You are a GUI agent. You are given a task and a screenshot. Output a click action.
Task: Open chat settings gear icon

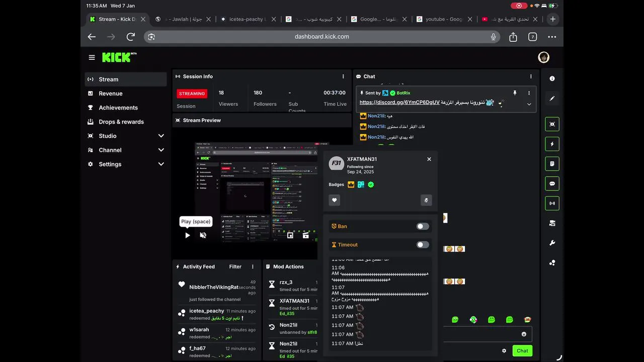pyautogui.click(x=504, y=351)
